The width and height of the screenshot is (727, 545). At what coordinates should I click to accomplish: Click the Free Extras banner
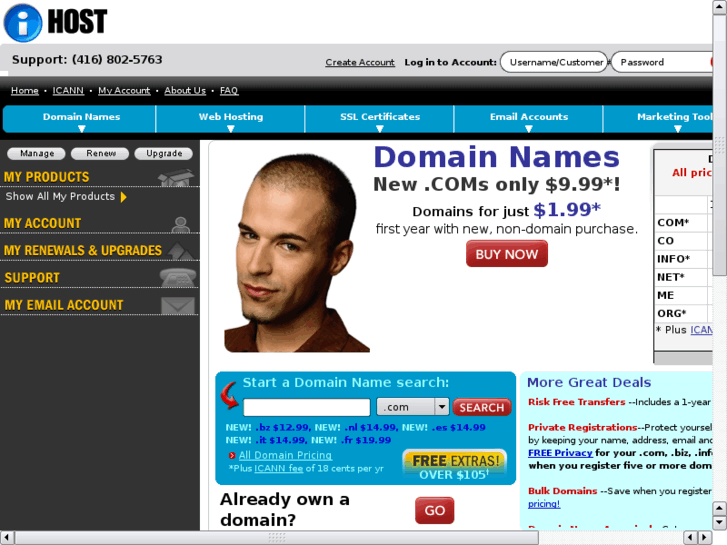(x=454, y=466)
